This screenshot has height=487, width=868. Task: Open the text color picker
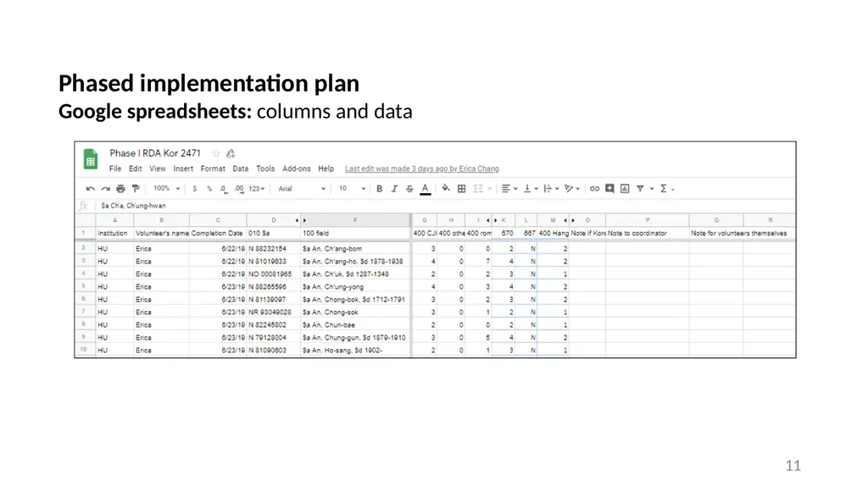[426, 189]
